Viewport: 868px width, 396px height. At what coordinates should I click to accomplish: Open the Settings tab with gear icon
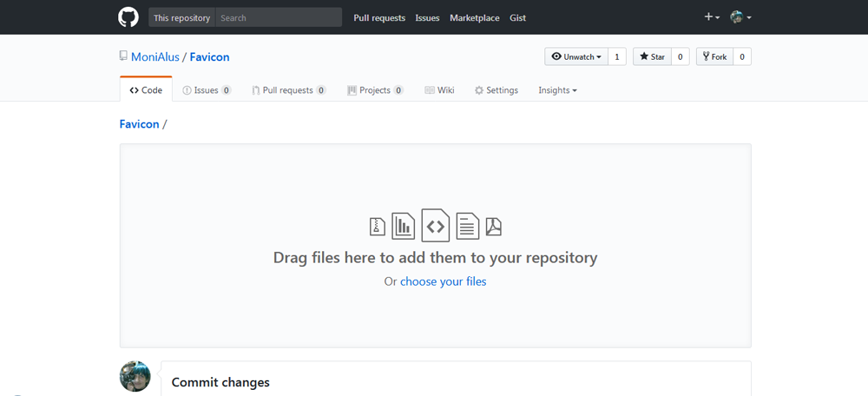coord(496,90)
